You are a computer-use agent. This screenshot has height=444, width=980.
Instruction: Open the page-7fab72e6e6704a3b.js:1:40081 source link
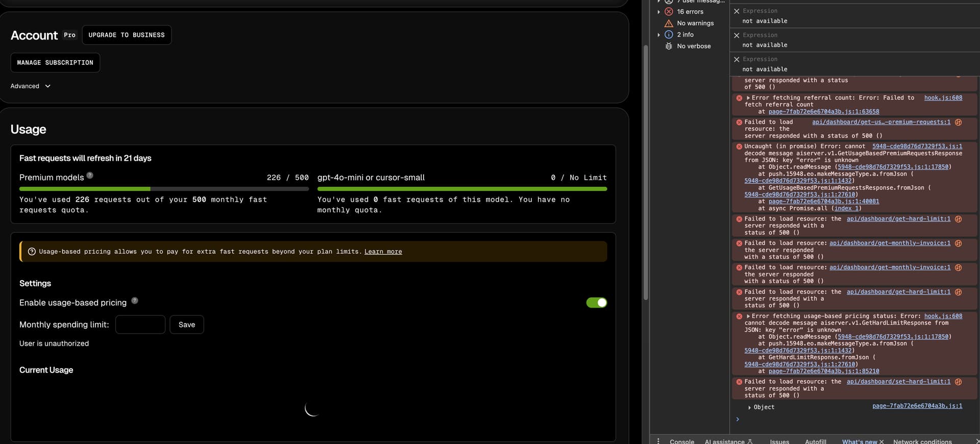824,202
